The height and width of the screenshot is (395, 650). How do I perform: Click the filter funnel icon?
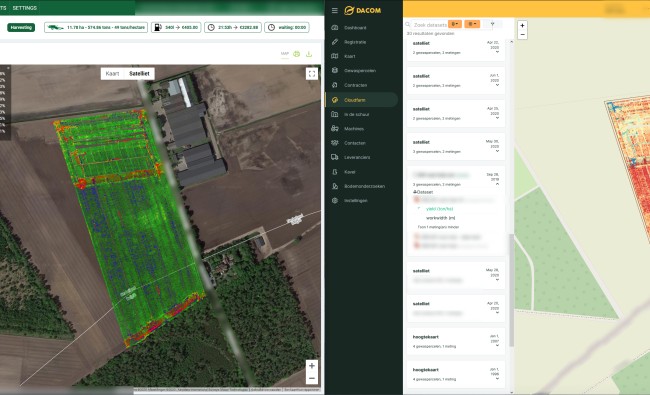(x=492, y=24)
